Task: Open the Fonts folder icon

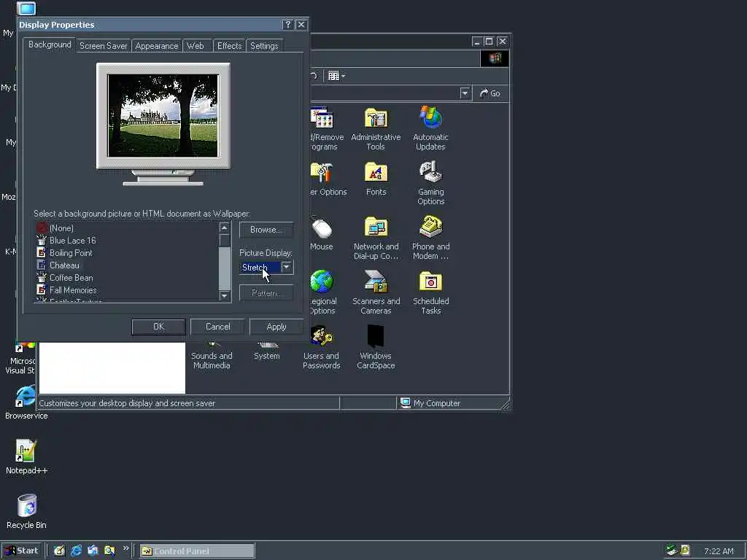Action: [376, 179]
